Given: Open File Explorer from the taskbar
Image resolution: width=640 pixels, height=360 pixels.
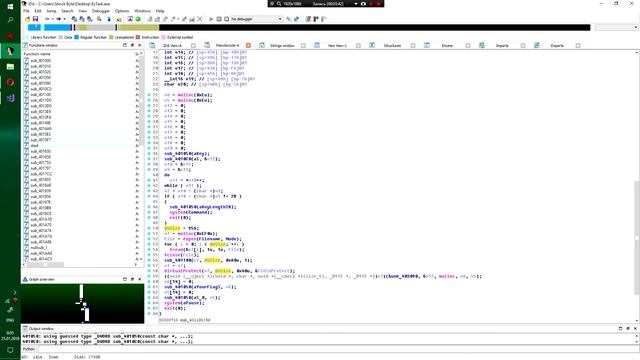Looking at the screenshot, I should pyautogui.click(x=10, y=67).
